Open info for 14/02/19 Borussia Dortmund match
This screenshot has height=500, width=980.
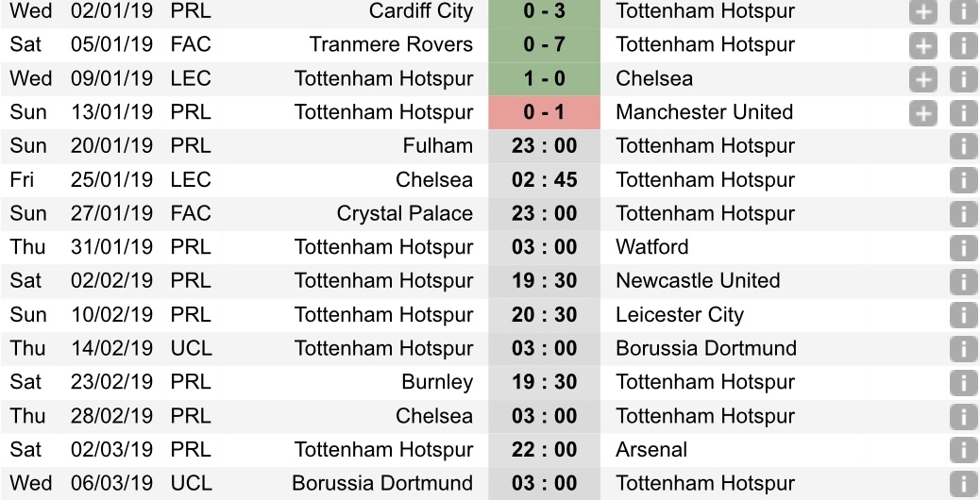point(962,349)
